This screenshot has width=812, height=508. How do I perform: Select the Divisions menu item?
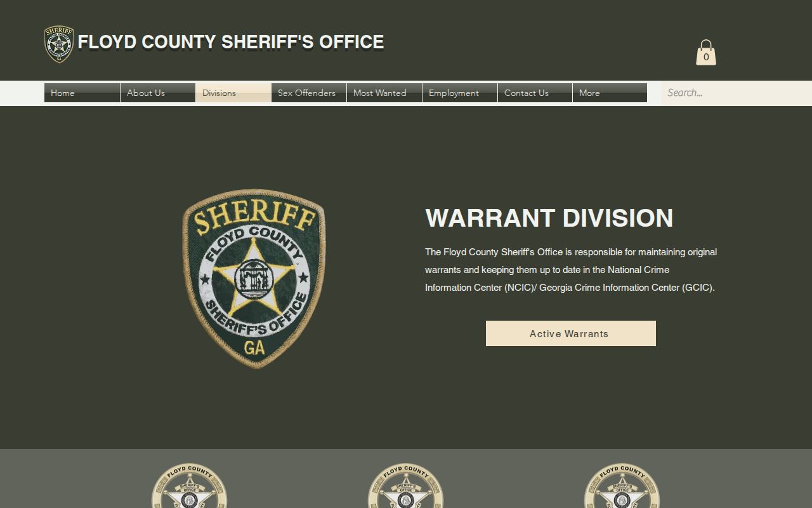pyautogui.click(x=233, y=93)
